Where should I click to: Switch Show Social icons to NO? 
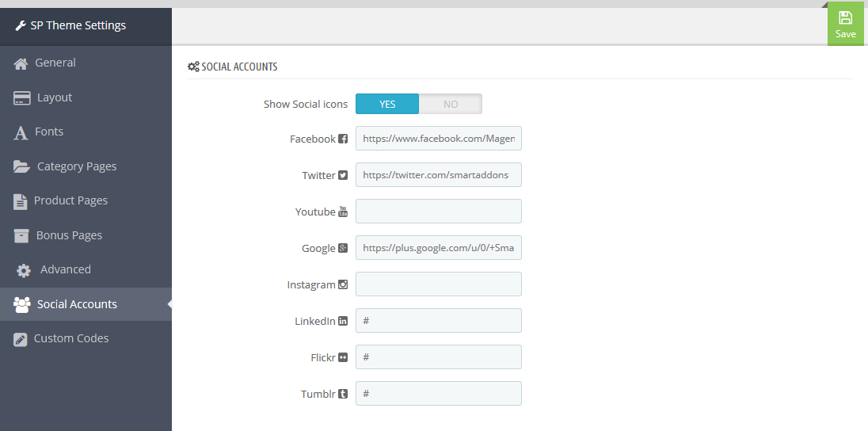[450, 104]
